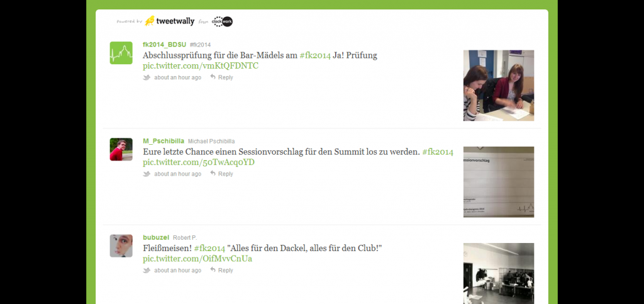The image size is (644, 304).
Task: Click #fk2014 hashtag in Bar-Mädels tweet
Action: tap(315, 55)
